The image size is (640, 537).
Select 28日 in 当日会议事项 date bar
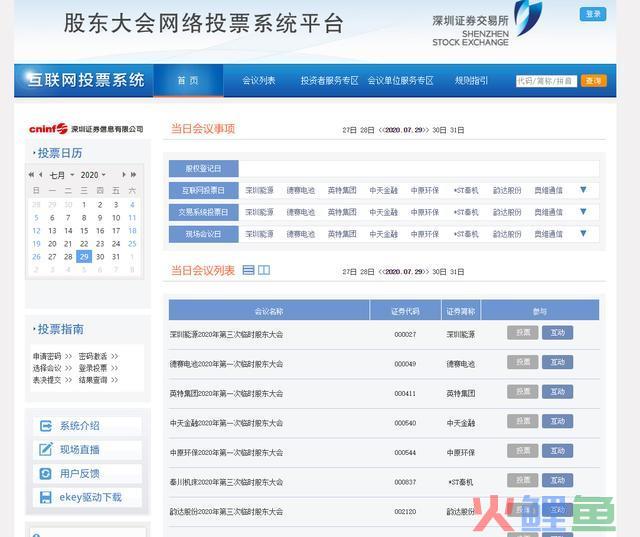tap(367, 130)
